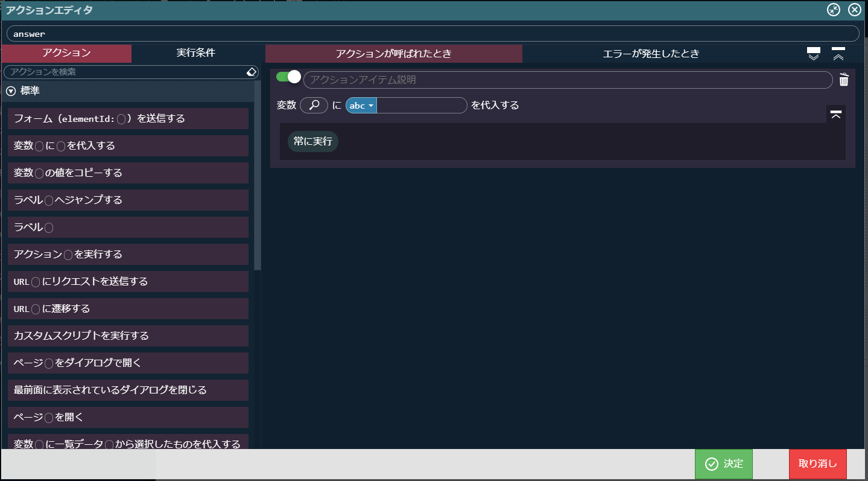
Task: Delete the action item with trash icon
Action: [844, 80]
